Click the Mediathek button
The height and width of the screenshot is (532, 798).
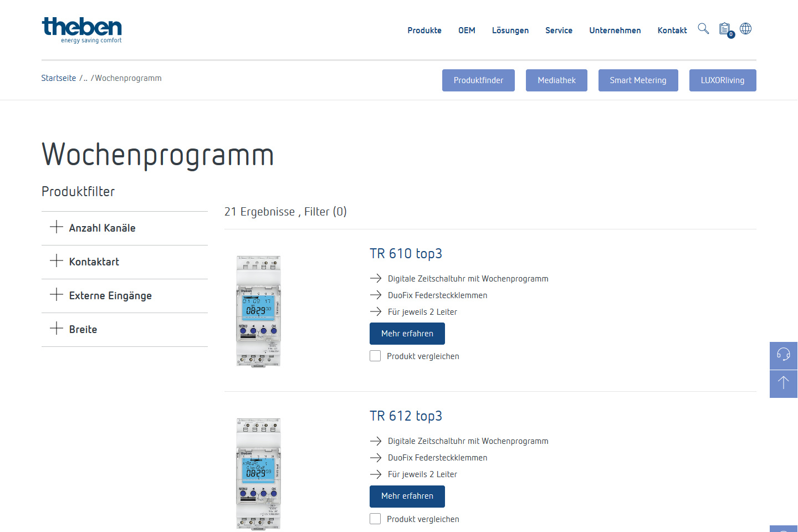tap(556, 80)
